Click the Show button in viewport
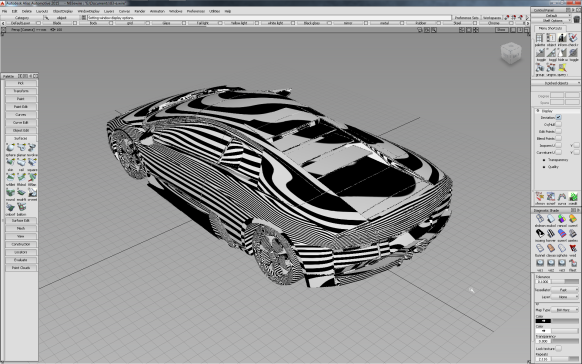 (501, 30)
